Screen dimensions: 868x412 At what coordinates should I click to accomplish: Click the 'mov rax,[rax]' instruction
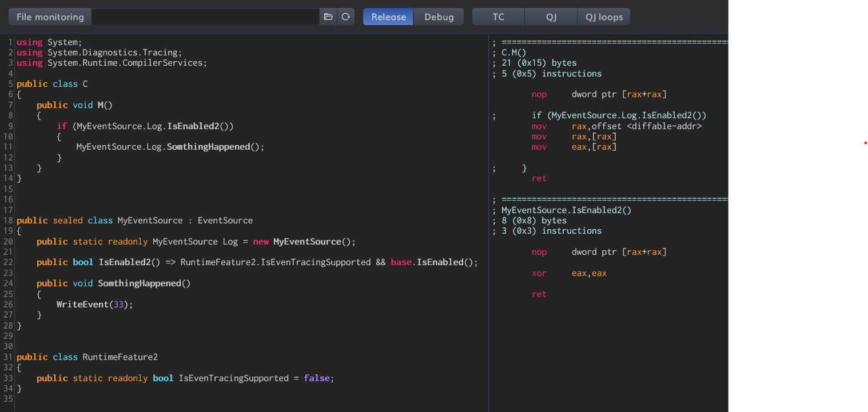pos(574,137)
